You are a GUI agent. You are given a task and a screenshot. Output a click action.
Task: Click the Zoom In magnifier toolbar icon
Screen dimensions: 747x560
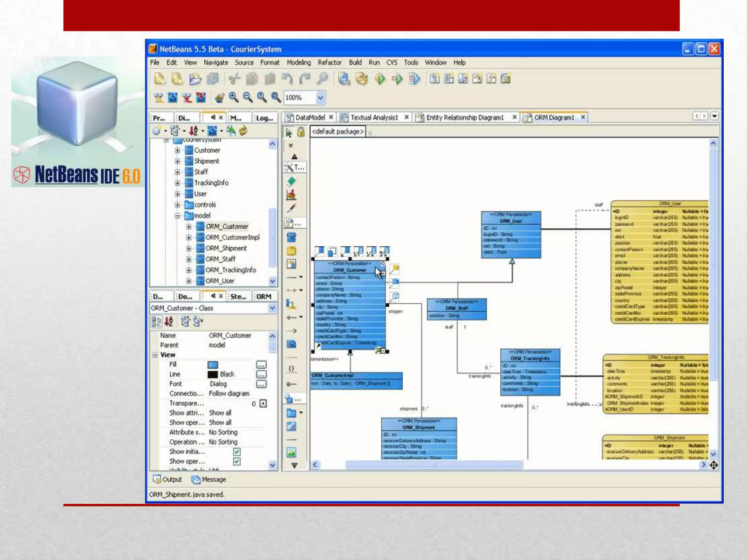pyautogui.click(x=233, y=97)
